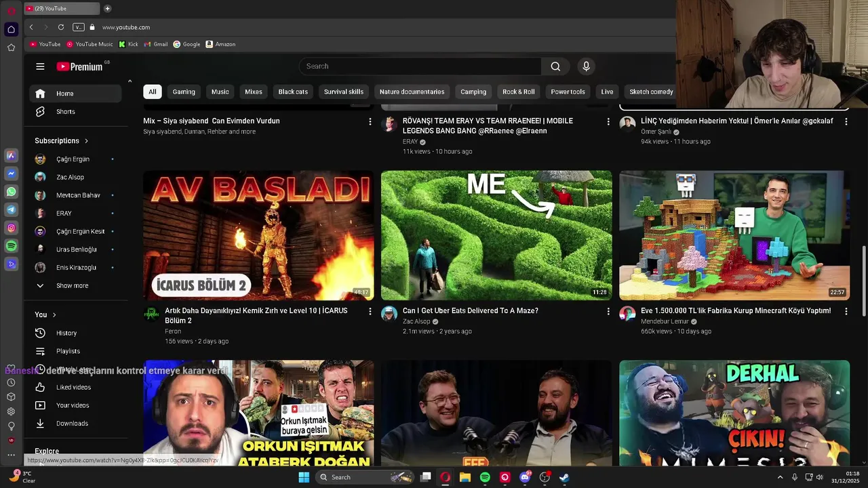Open Telegram in Opera sidebar

pyautogui.click(x=11, y=210)
